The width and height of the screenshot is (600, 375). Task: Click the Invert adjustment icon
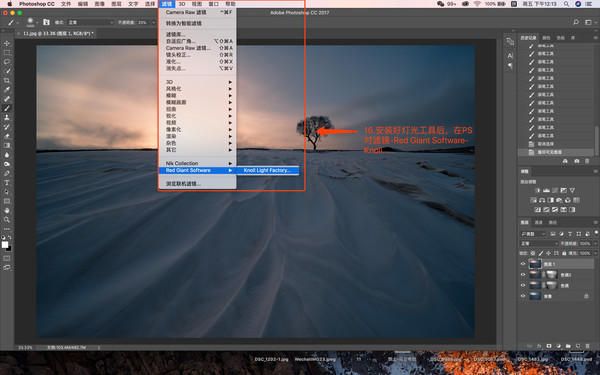click(538, 210)
